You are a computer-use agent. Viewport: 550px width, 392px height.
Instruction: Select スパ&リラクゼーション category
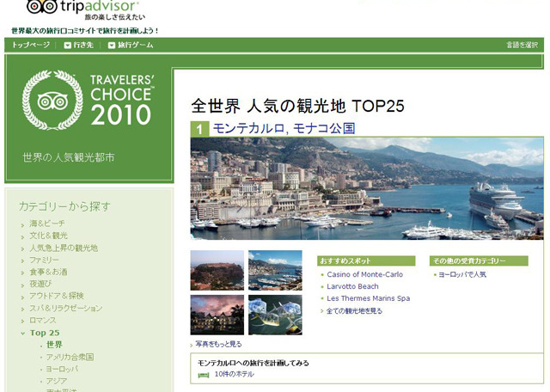pos(66,308)
